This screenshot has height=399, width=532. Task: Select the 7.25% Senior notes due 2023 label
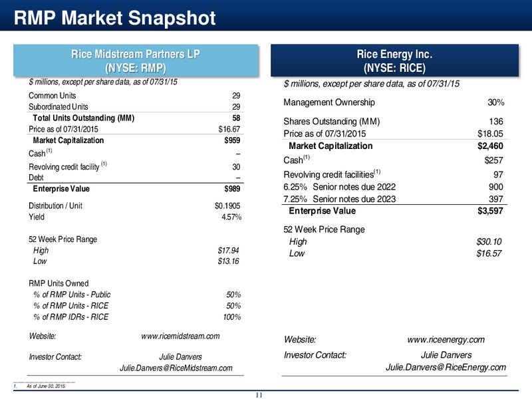pos(340,199)
